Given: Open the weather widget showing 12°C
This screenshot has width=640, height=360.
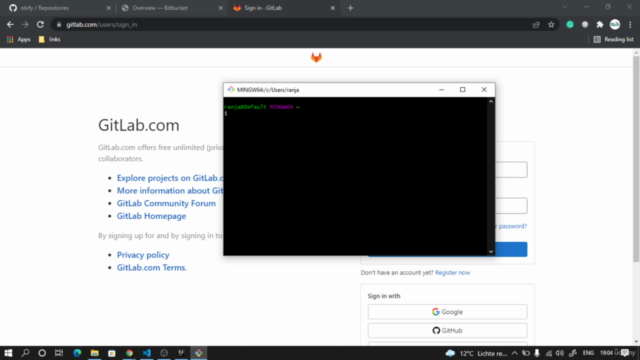Looking at the screenshot, I should (x=476, y=353).
